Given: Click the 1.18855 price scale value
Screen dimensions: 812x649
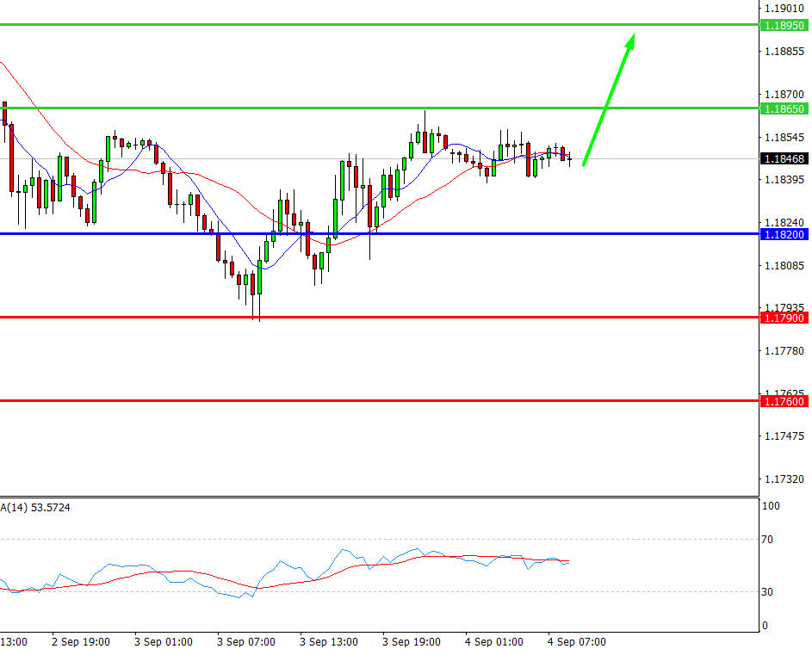Looking at the screenshot, I should click(784, 52).
